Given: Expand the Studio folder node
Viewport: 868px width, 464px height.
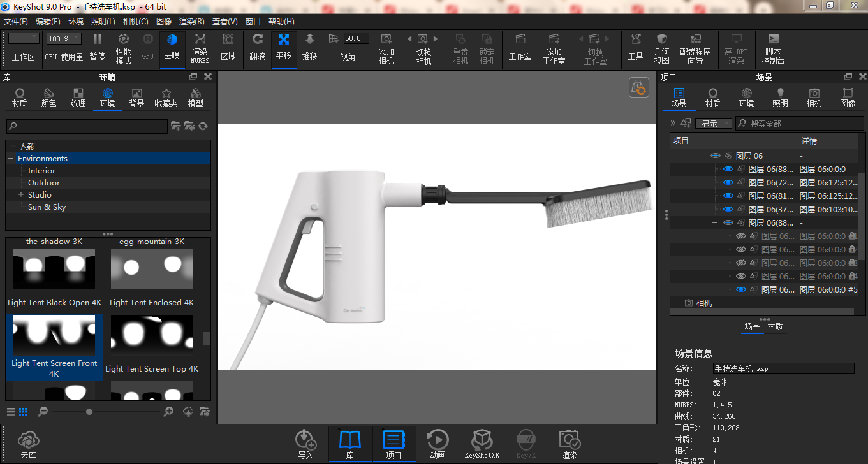Looking at the screenshot, I should (x=21, y=195).
